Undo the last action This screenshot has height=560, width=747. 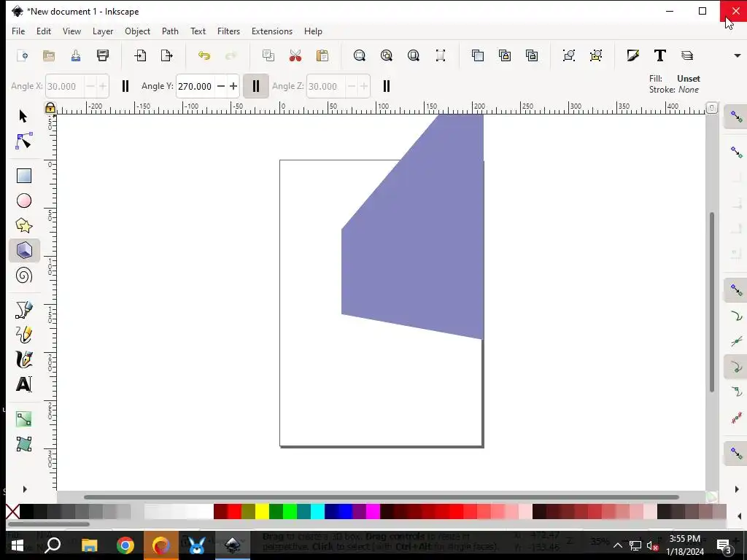[204, 55]
